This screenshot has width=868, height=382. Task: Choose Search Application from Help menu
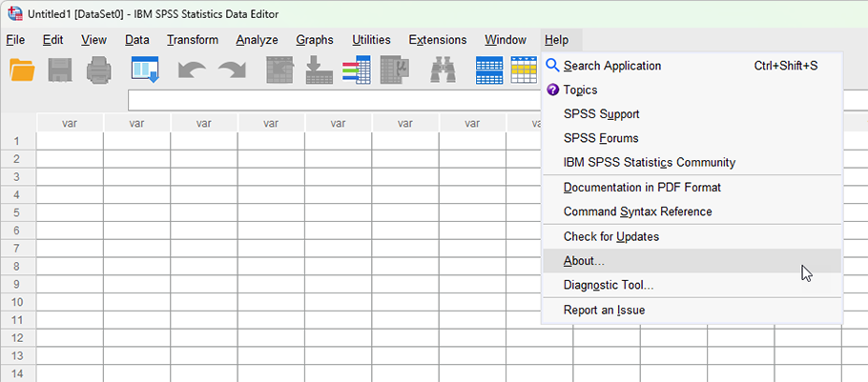692,66
